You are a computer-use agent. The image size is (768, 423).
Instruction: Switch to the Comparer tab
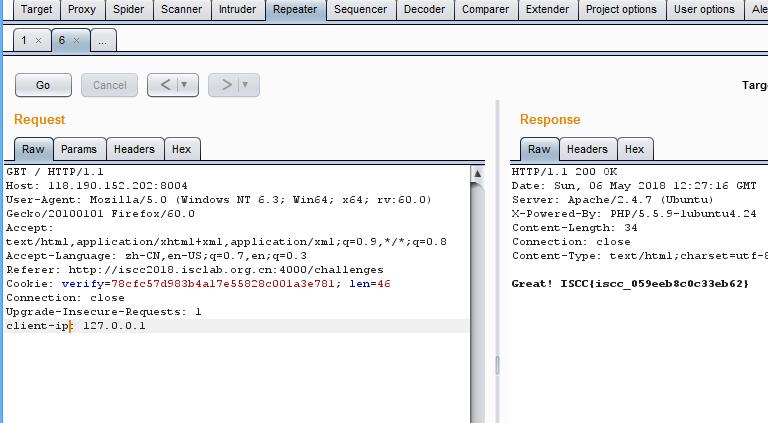coord(486,9)
